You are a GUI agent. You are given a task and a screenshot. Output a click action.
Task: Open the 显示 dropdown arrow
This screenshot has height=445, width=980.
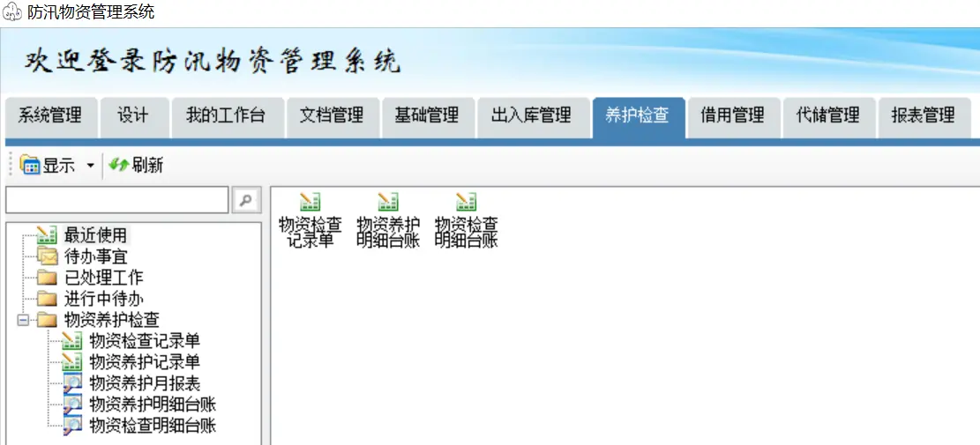coord(90,166)
